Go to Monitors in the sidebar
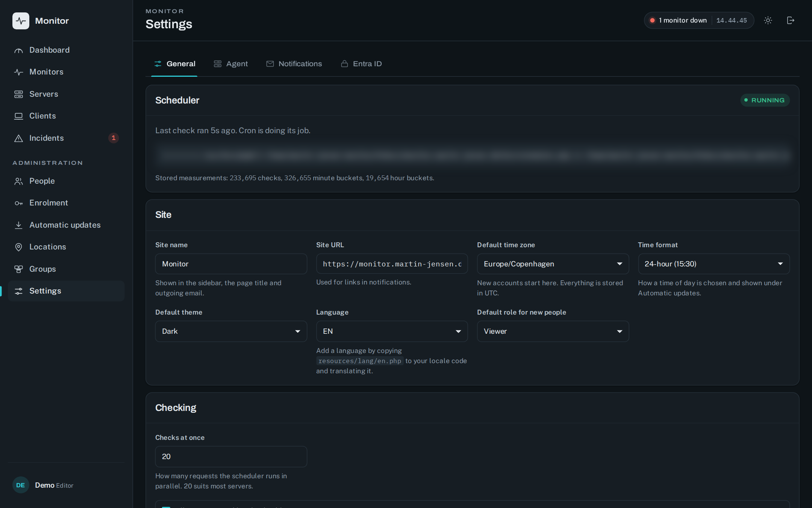This screenshot has height=508, width=812. 66,72
